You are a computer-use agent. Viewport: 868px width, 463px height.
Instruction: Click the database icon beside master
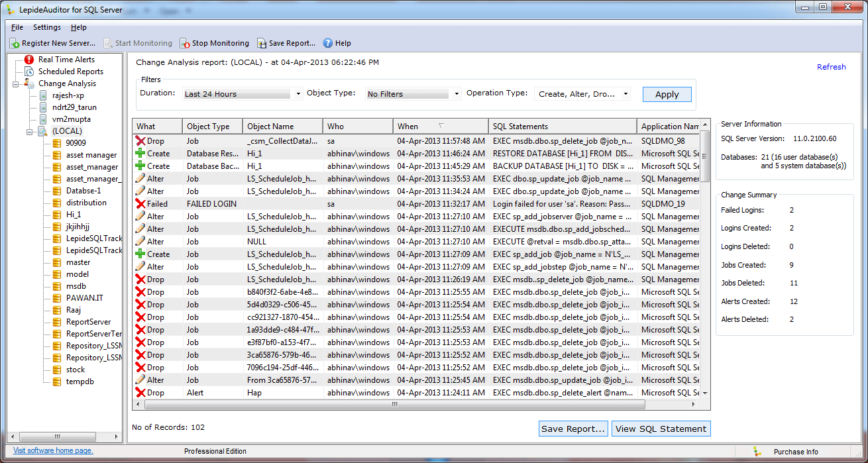point(57,262)
